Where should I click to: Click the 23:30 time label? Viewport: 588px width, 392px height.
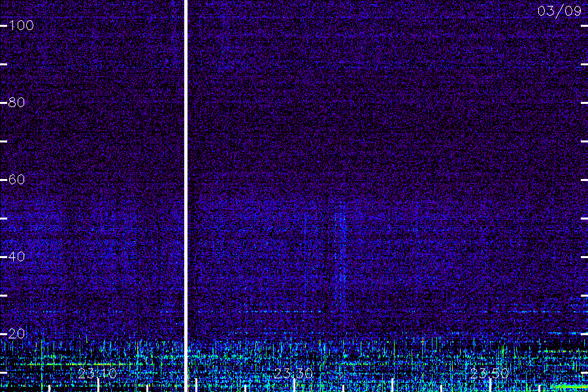[293, 374]
